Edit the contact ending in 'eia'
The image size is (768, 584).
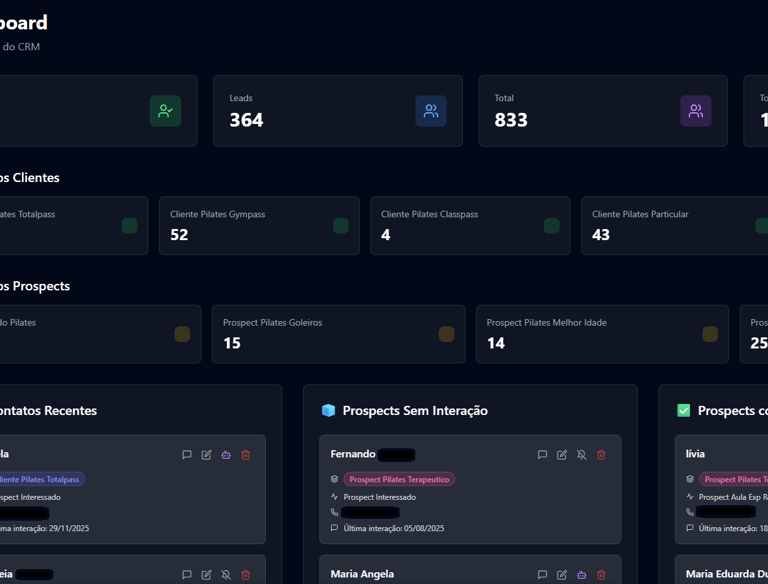pos(206,574)
